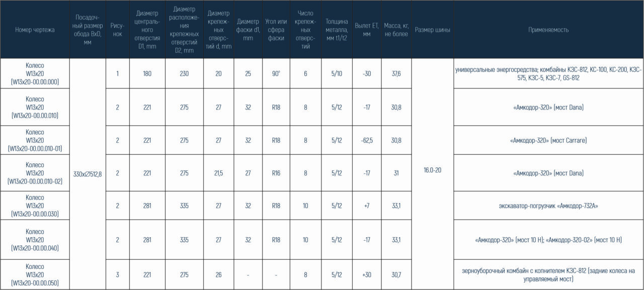644x290 pixels.
Task: Click the W13x20-00.00.010-01 drawing number cell
Action: 35,140
